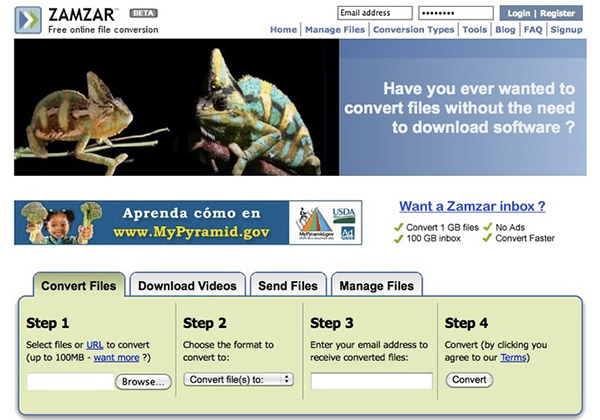Click the email input field in Step 3

coord(371,381)
